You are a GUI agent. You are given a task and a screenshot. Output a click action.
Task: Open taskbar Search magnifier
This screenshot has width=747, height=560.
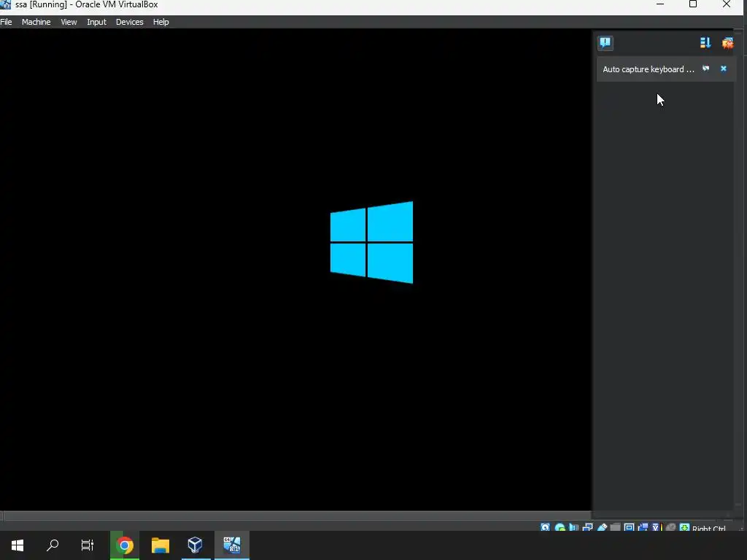coord(53,545)
